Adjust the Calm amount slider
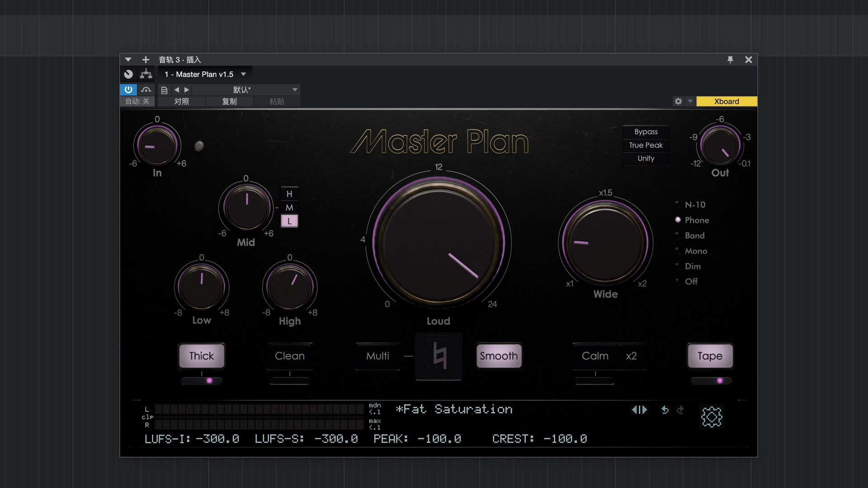The image size is (868, 488). point(595,381)
